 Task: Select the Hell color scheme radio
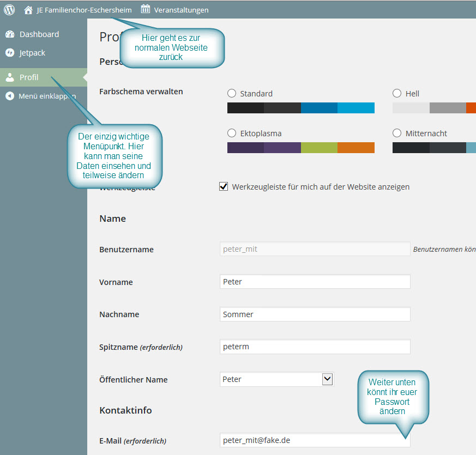397,93
